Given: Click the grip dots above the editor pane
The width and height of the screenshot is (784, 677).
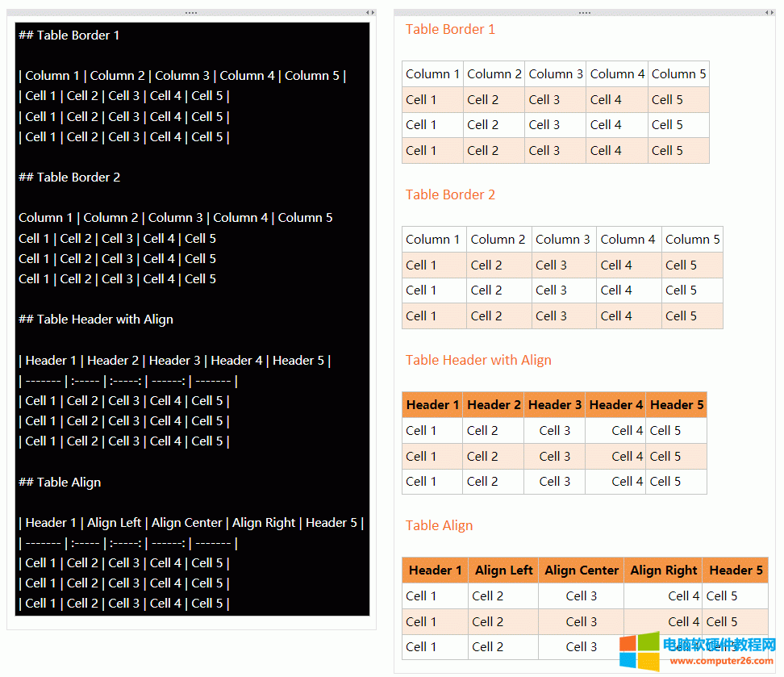Looking at the screenshot, I should [191, 13].
